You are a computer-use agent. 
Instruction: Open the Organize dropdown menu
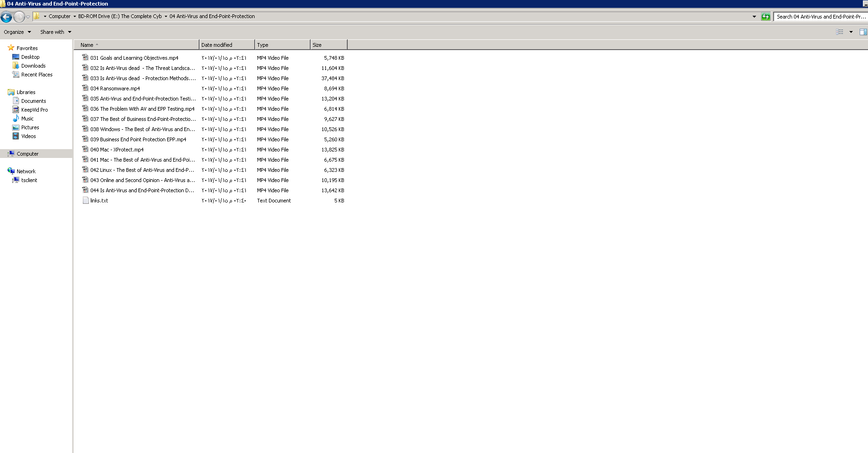coord(17,32)
